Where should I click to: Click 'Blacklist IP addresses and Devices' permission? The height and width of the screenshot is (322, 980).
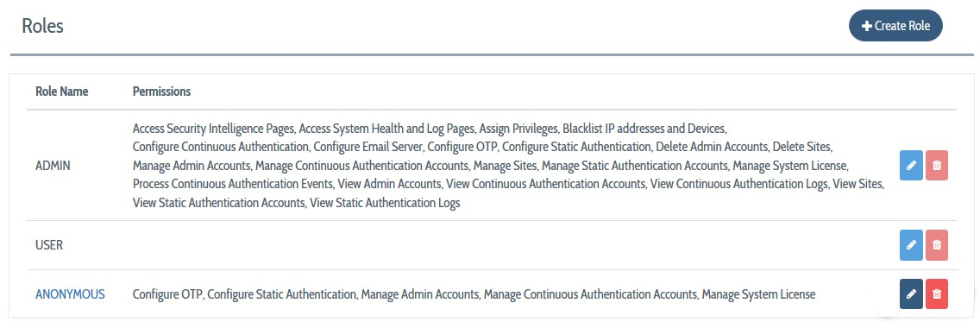click(x=644, y=129)
